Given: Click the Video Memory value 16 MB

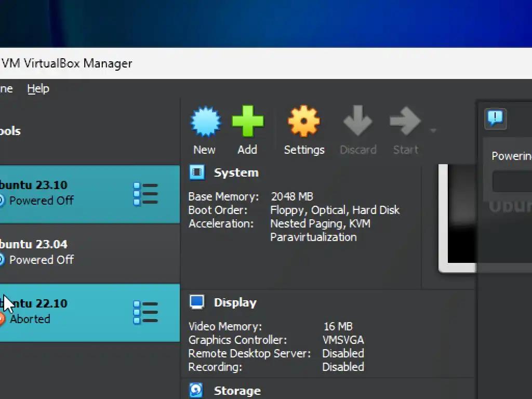Looking at the screenshot, I should (x=338, y=326).
